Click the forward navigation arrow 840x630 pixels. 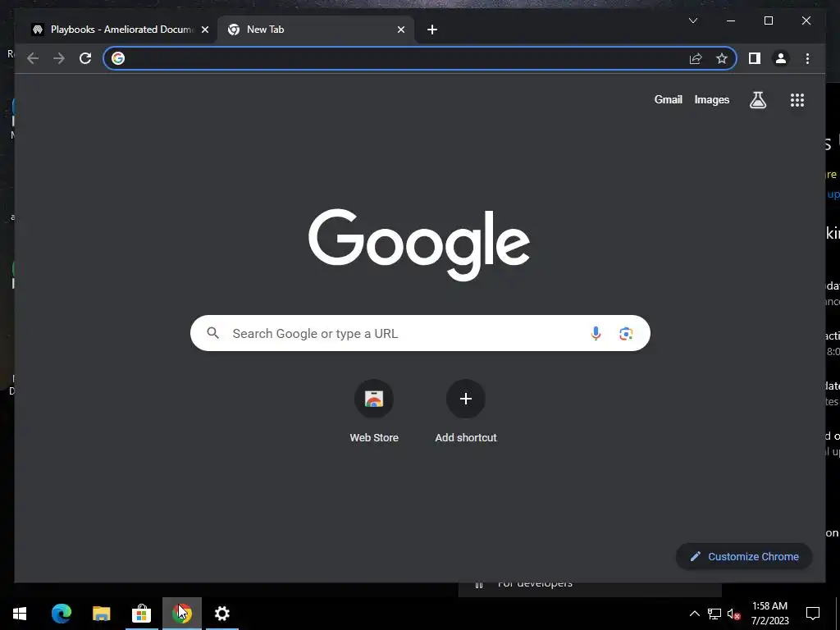pos(59,58)
